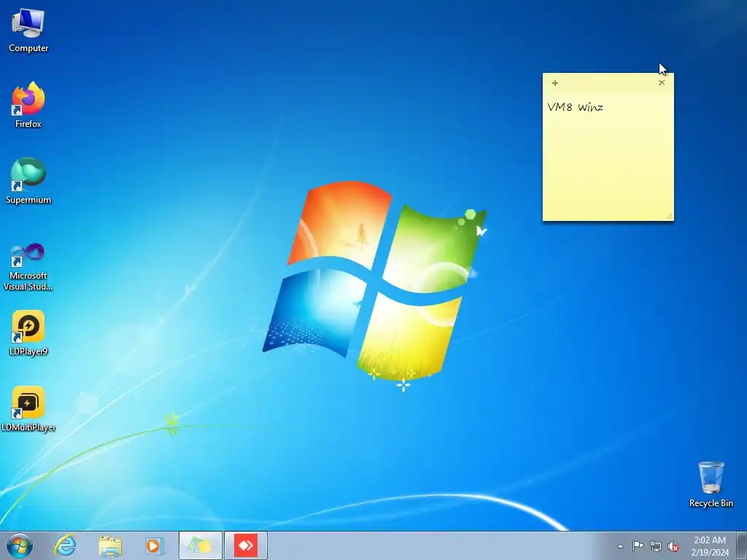Click the "Recycle Bin" label text
747x560 pixels.
(711, 503)
